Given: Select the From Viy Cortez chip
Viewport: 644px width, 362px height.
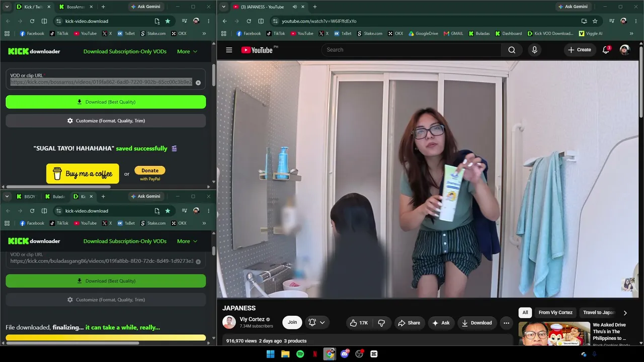Looking at the screenshot, I should [555, 313].
